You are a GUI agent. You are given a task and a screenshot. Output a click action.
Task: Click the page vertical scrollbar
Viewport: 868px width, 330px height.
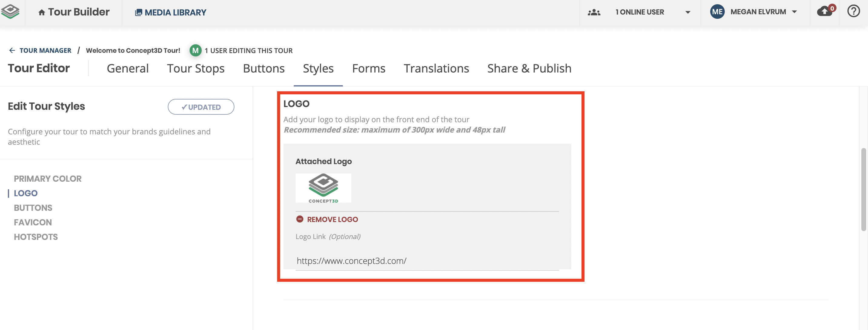[x=863, y=189]
